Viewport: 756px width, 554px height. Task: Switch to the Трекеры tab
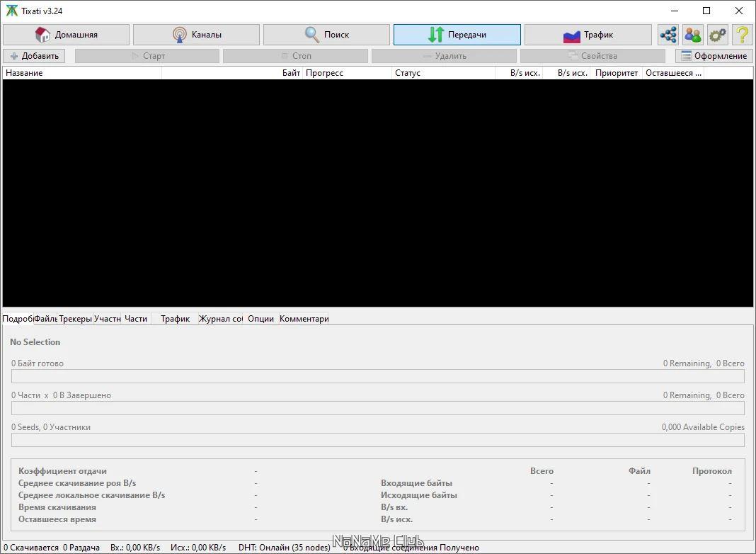(x=75, y=319)
